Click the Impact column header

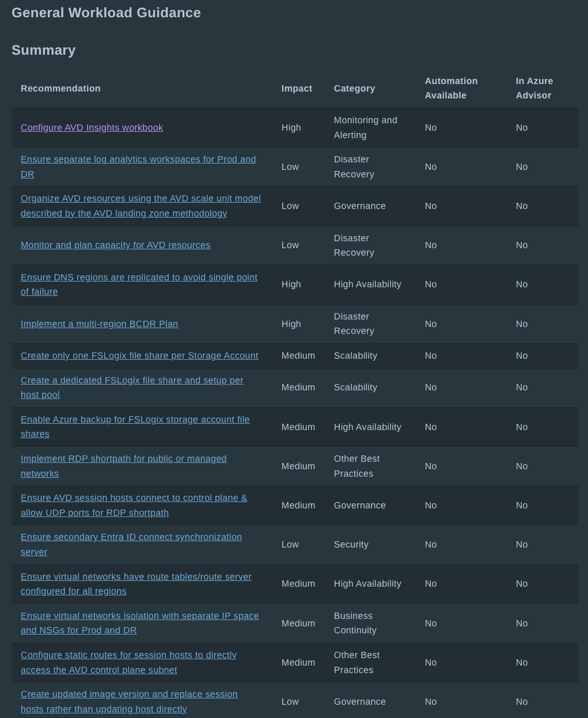coord(297,89)
